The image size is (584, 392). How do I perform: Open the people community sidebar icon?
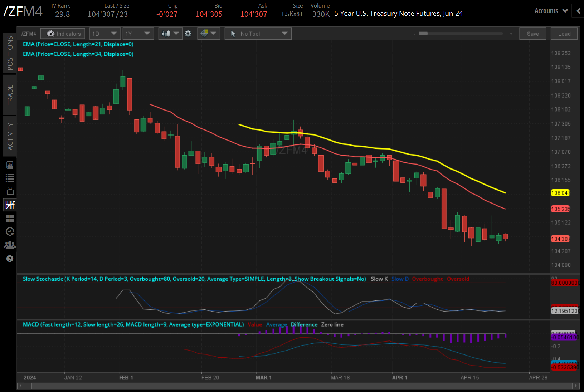10,245
